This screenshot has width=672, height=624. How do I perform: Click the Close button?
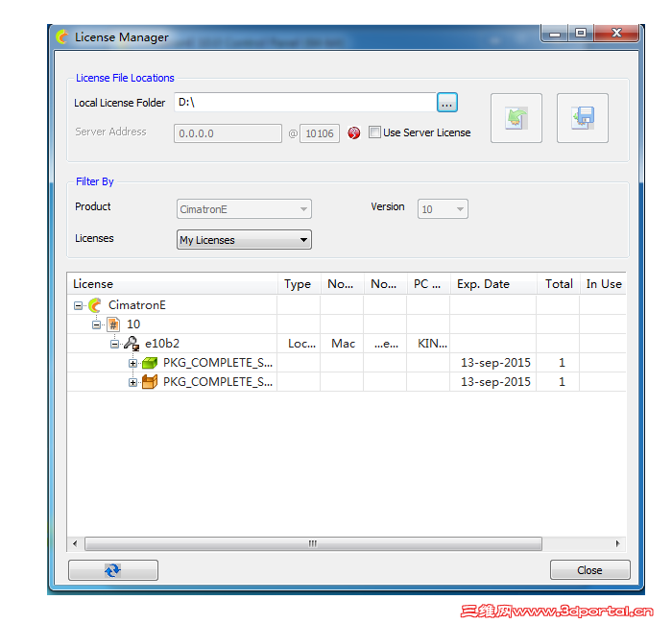[x=589, y=570]
